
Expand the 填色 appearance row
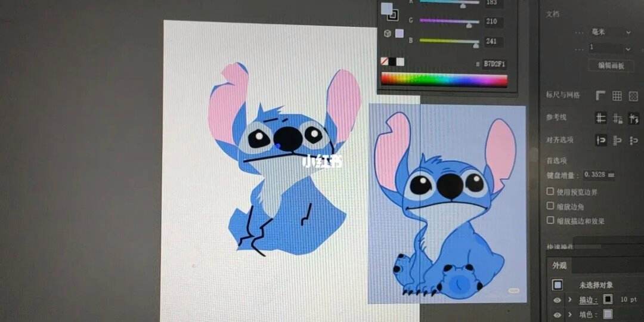point(570,315)
